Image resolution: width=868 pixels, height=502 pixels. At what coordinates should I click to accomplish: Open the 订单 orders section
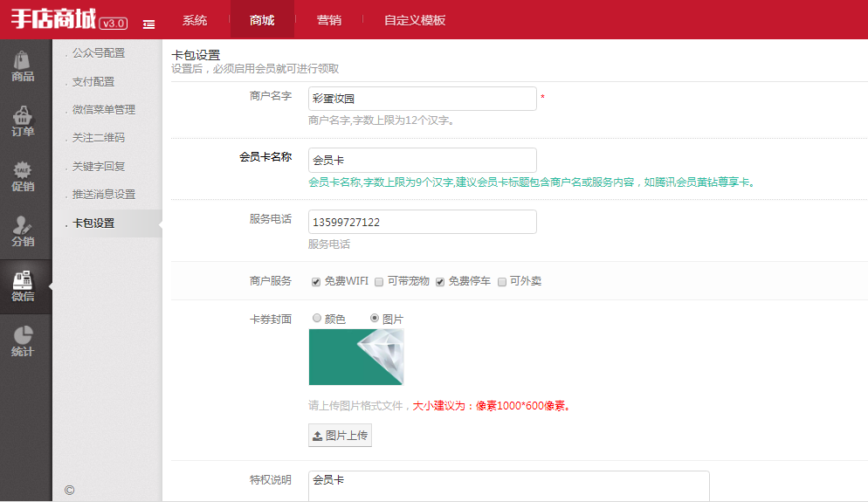coord(23,121)
